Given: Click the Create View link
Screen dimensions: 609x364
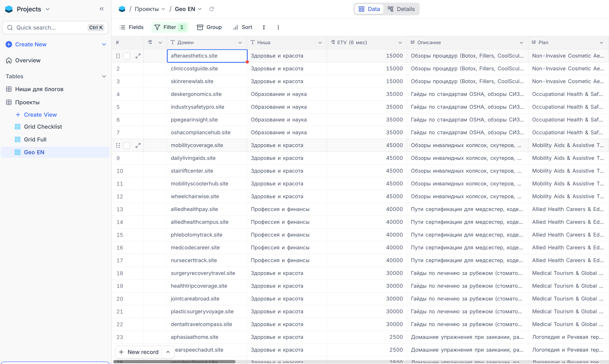Looking at the screenshot, I should [x=40, y=114].
